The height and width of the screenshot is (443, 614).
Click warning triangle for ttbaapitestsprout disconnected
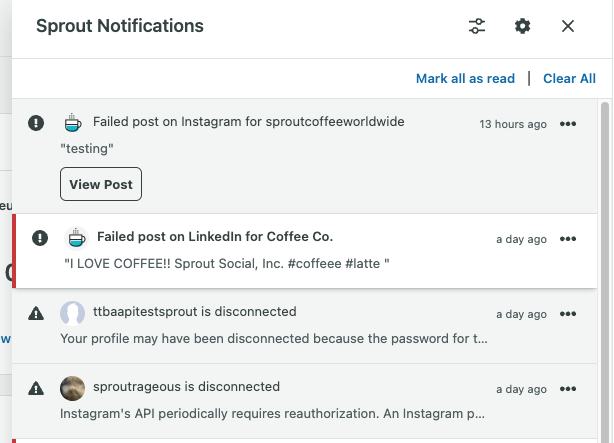36,313
